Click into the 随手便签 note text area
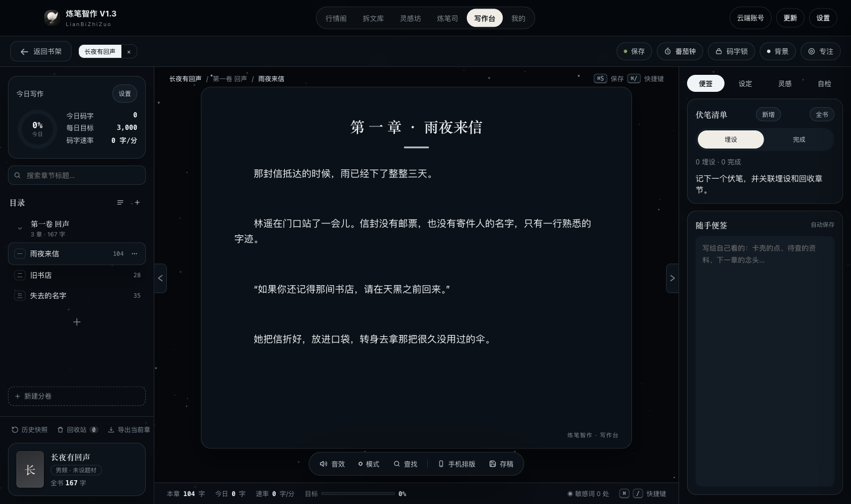The height and width of the screenshot is (504, 851). [x=765, y=361]
